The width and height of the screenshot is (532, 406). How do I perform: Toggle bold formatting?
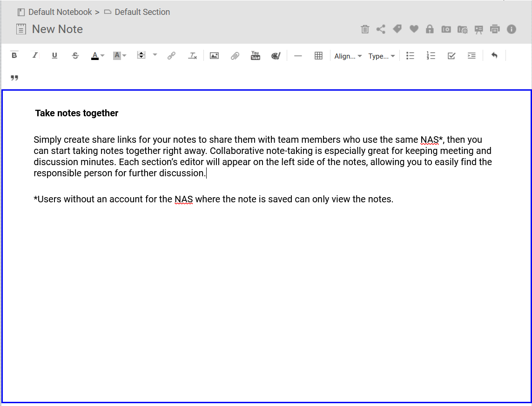coord(14,55)
